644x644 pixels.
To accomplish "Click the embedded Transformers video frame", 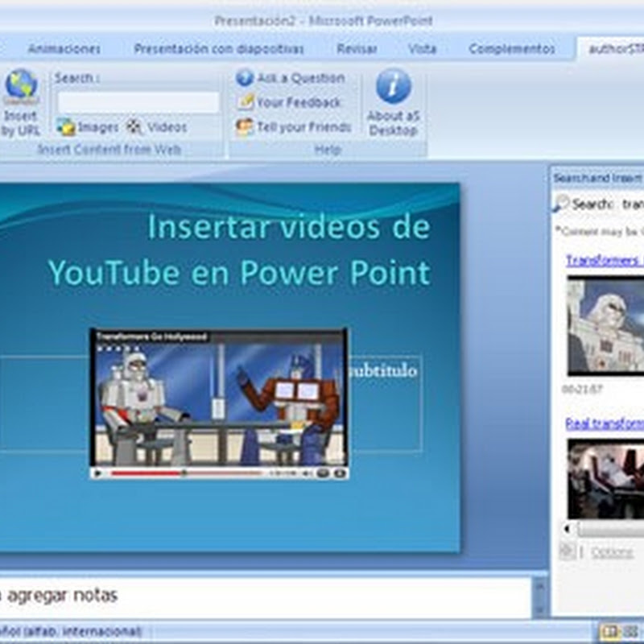I will click(x=219, y=404).
